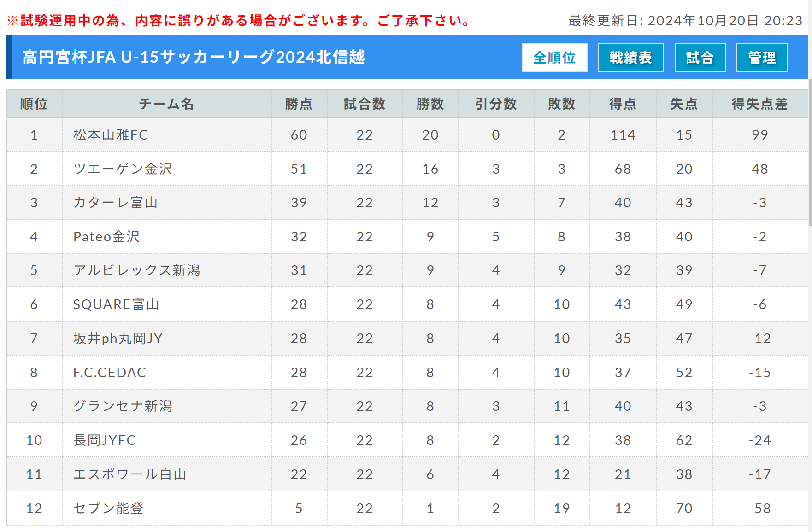Select team 松本山雅FC

click(111, 135)
